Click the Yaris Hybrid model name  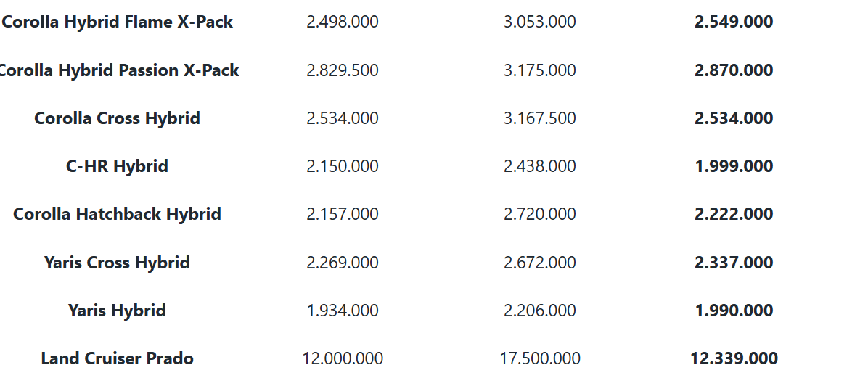point(118,311)
